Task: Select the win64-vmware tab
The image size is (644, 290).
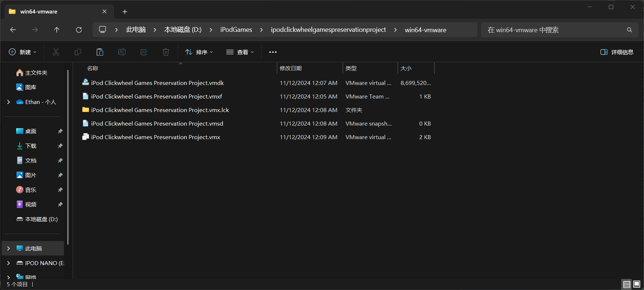Action: point(59,12)
